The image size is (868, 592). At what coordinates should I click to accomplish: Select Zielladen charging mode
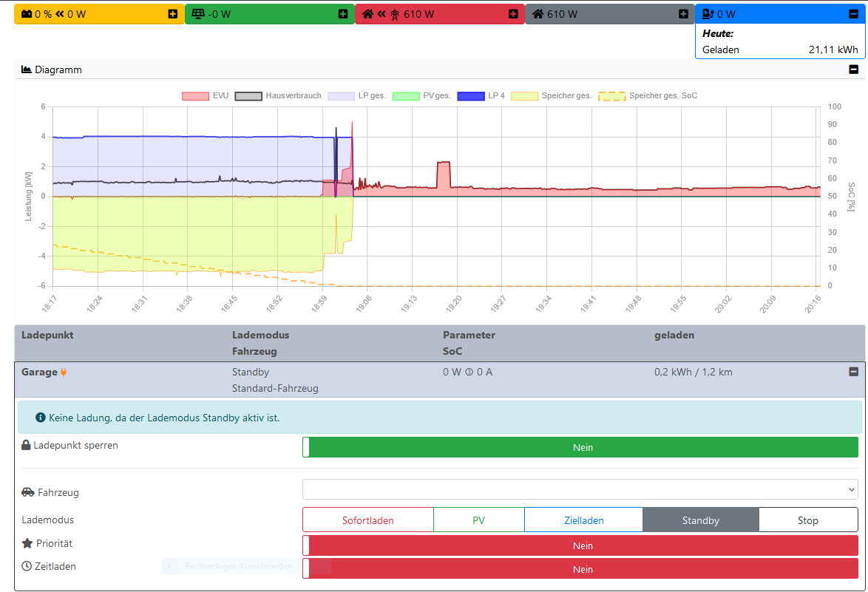[583, 520]
